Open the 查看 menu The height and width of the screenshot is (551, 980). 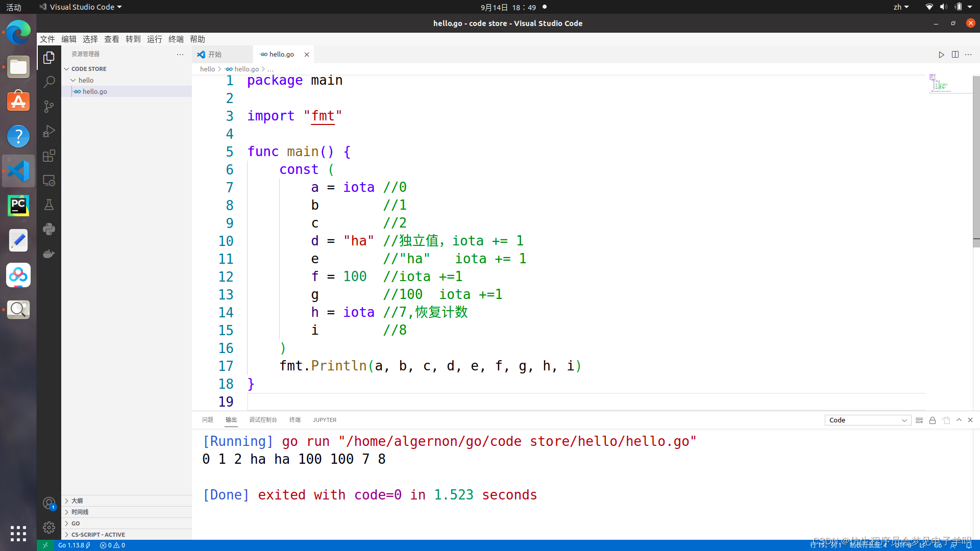(x=112, y=39)
